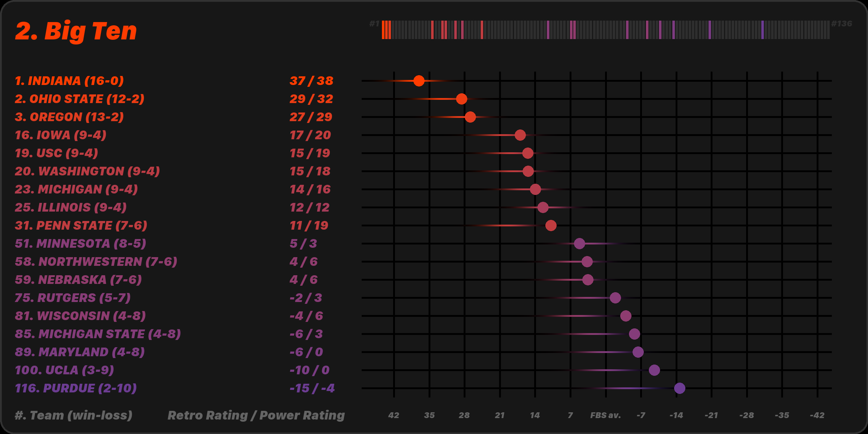
Task: Select Purdue's "-15 / -4" rating value
Action: 312,388
